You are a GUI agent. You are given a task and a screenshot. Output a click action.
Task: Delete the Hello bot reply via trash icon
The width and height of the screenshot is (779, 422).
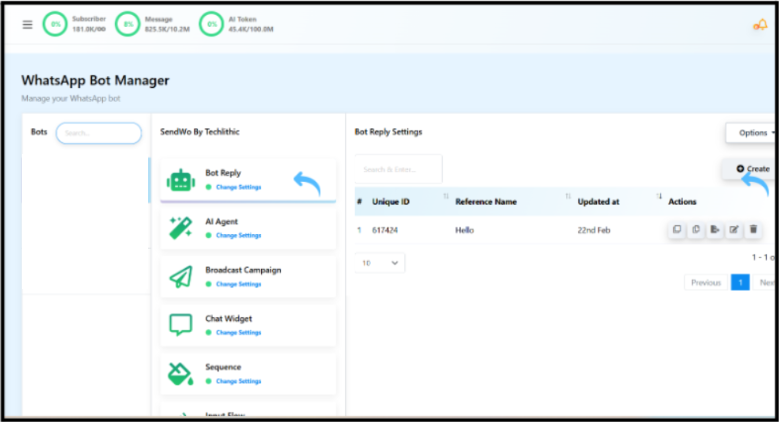point(753,230)
